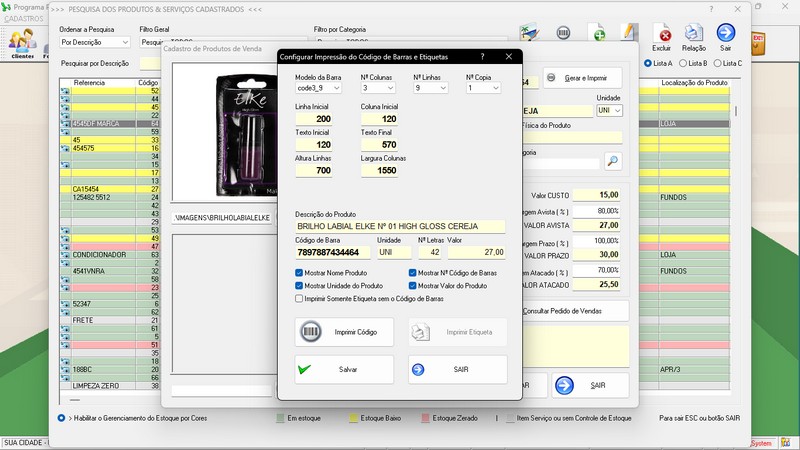Open the Ordenar a Pesquisa dropdown
The height and width of the screenshot is (450, 800).
pos(95,43)
